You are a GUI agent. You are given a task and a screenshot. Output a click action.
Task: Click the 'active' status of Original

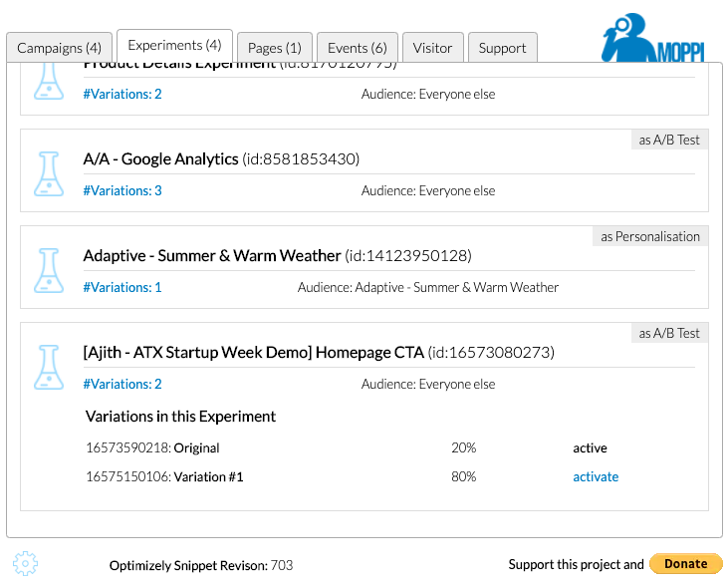(x=591, y=448)
